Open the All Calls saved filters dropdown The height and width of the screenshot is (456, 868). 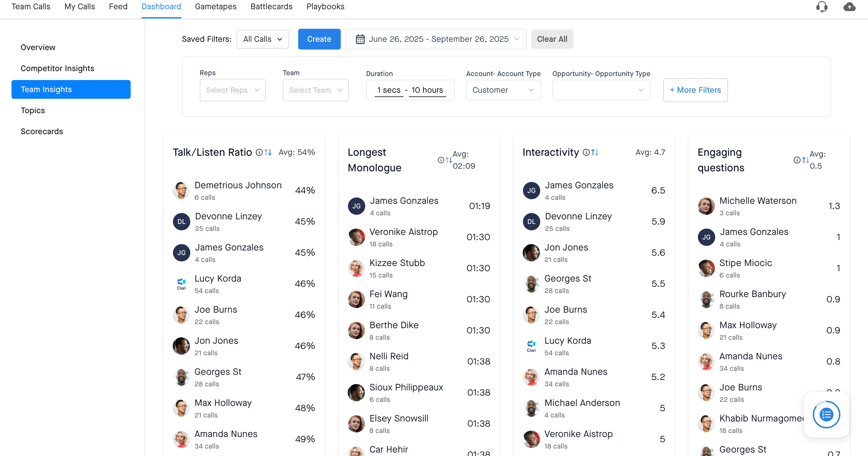click(x=262, y=39)
